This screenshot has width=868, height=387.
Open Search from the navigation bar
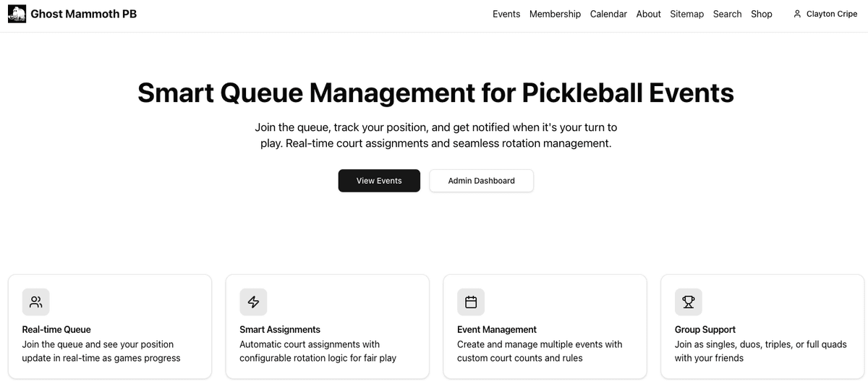[727, 14]
